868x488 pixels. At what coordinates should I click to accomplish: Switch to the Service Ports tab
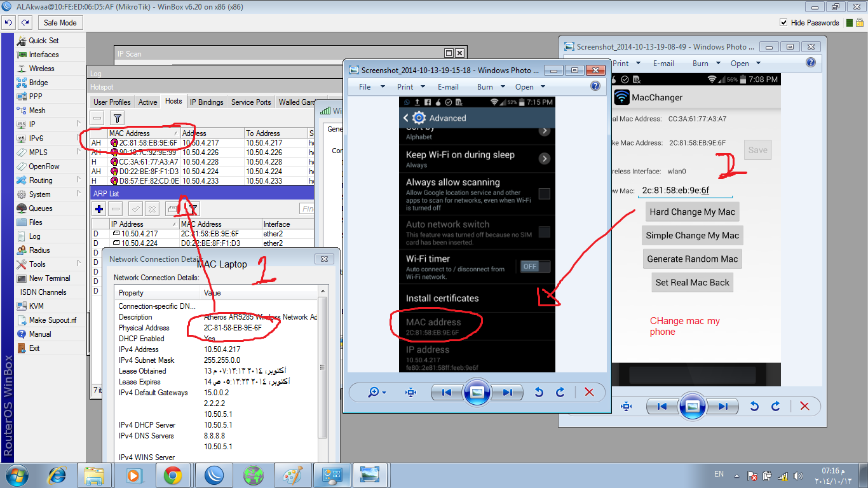tap(251, 102)
